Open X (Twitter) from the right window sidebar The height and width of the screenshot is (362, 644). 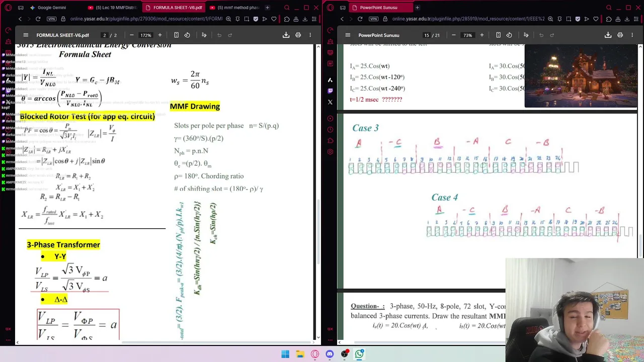[x=330, y=102]
